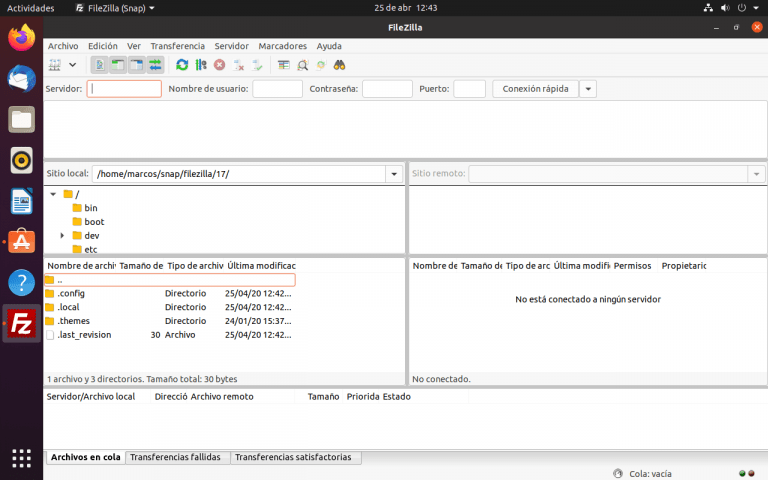The width and height of the screenshot is (768, 480).
Task: Open the Edición menu
Action: coord(103,46)
